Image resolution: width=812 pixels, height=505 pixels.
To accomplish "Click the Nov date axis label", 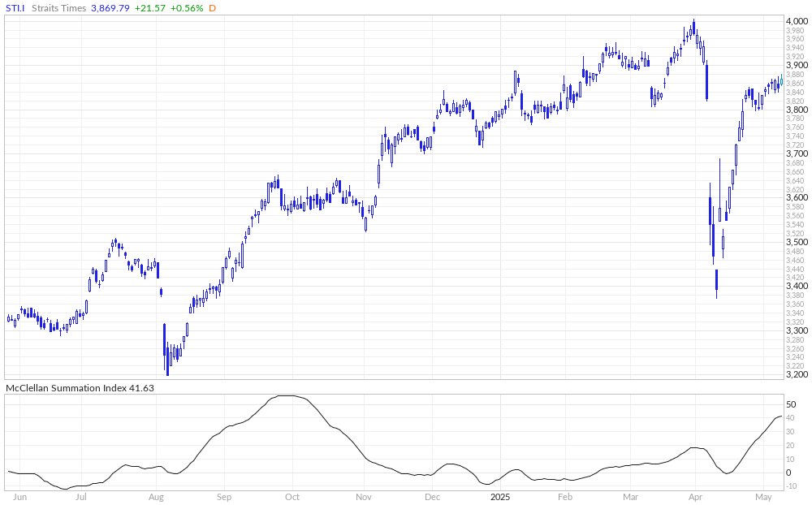I will tap(364, 497).
